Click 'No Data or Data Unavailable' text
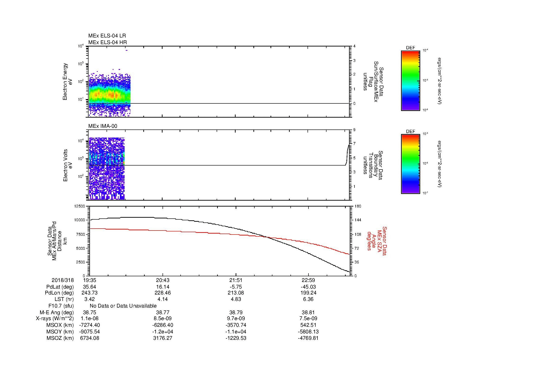The image size is (555, 392). [123, 306]
